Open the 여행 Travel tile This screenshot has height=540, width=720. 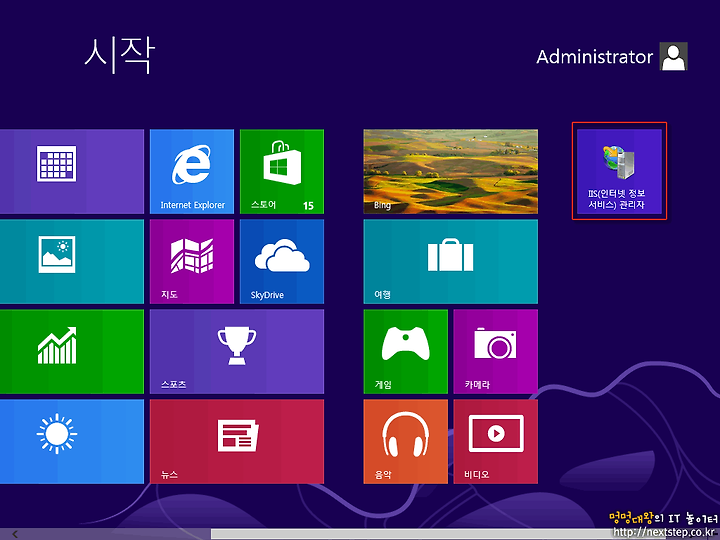pos(450,261)
